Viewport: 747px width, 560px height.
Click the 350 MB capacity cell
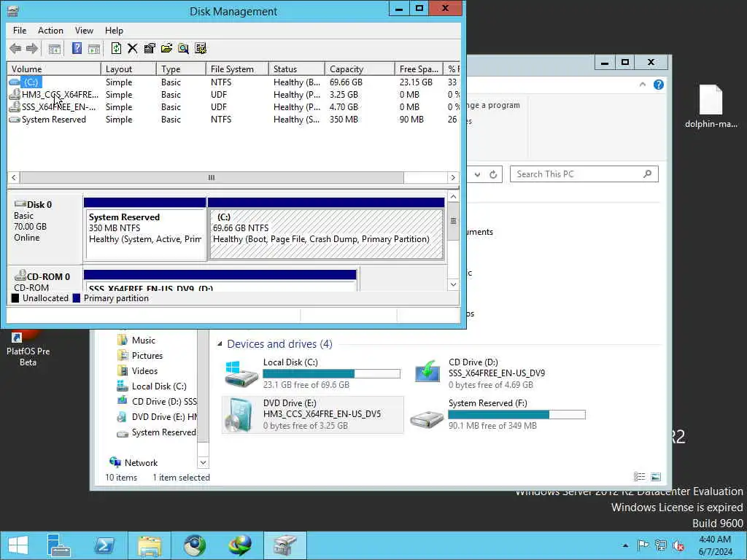tap(344, 120)
